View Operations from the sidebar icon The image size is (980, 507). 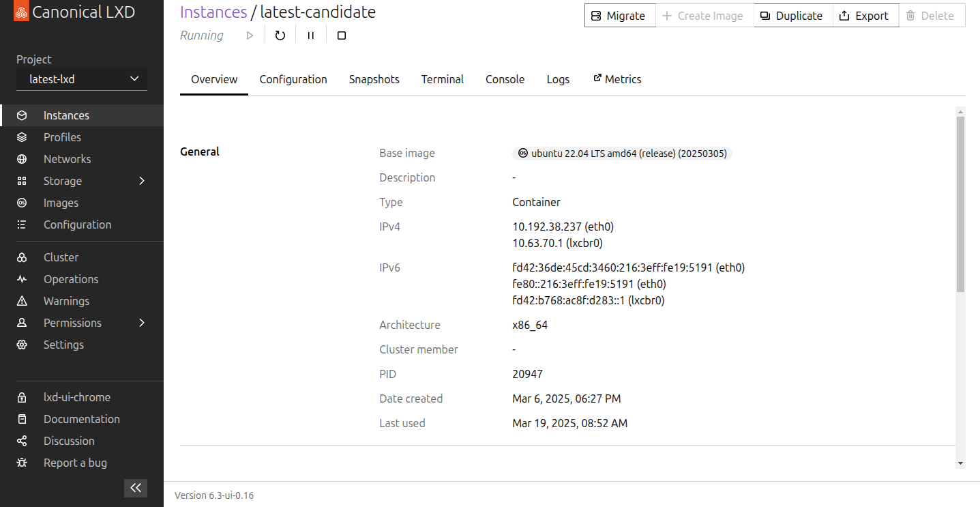point(23,278)
